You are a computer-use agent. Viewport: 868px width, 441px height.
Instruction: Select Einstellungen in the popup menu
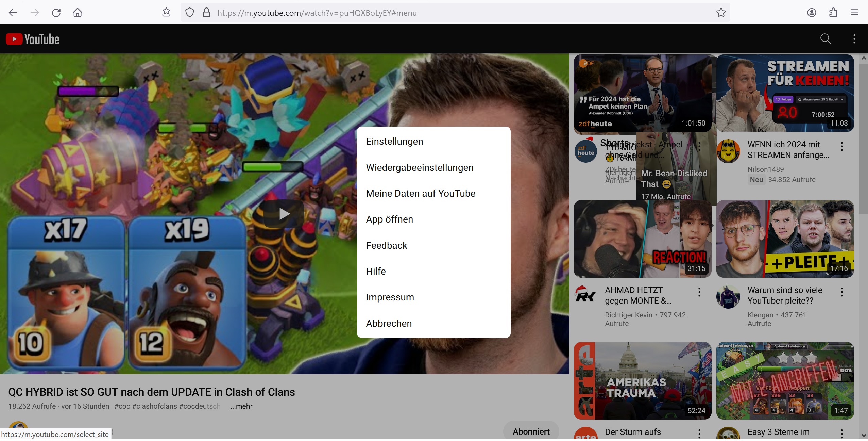pos(394,141)
